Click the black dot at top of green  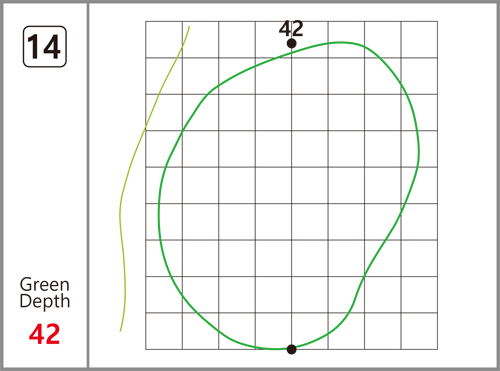[292, 44]
